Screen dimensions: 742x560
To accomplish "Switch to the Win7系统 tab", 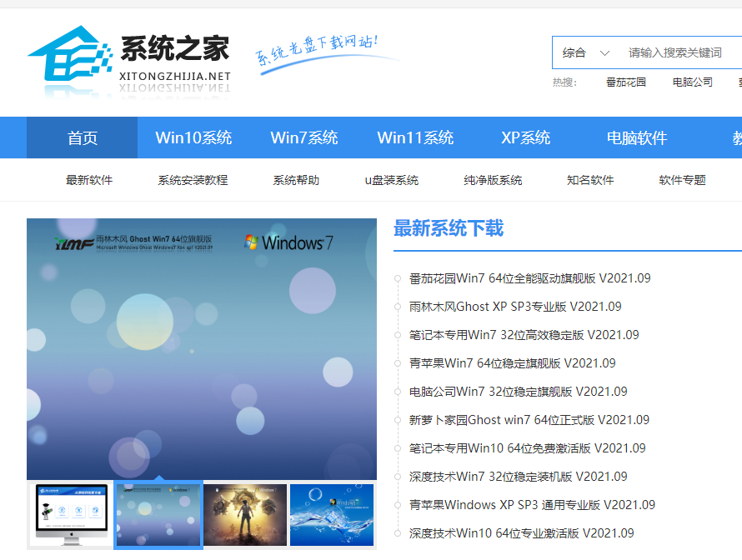I will 304,138.
